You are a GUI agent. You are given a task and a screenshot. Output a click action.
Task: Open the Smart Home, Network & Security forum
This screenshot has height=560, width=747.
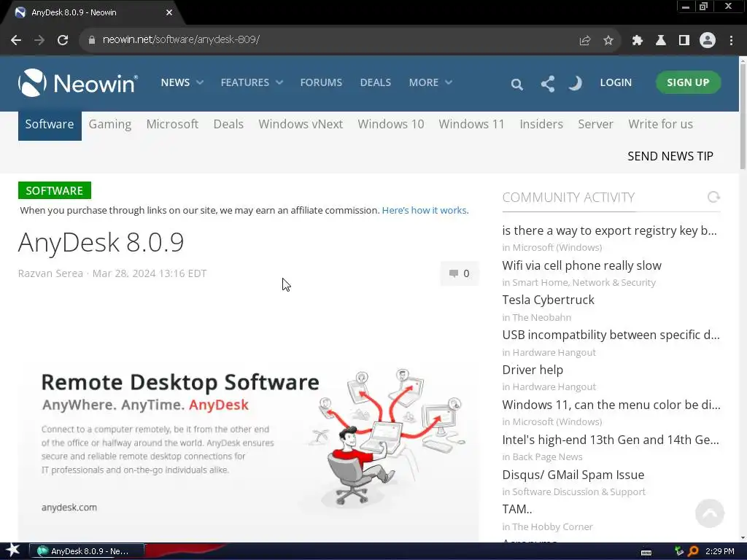(584, 282)
